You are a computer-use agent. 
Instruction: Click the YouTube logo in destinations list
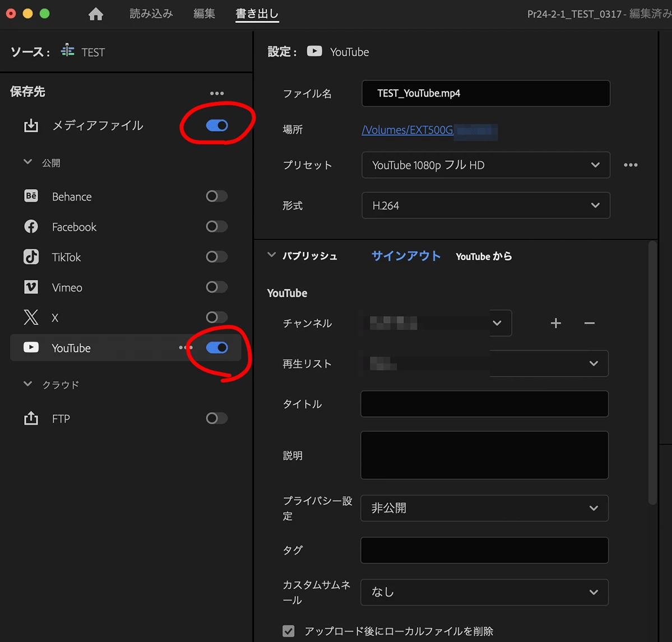click(31, 347)
